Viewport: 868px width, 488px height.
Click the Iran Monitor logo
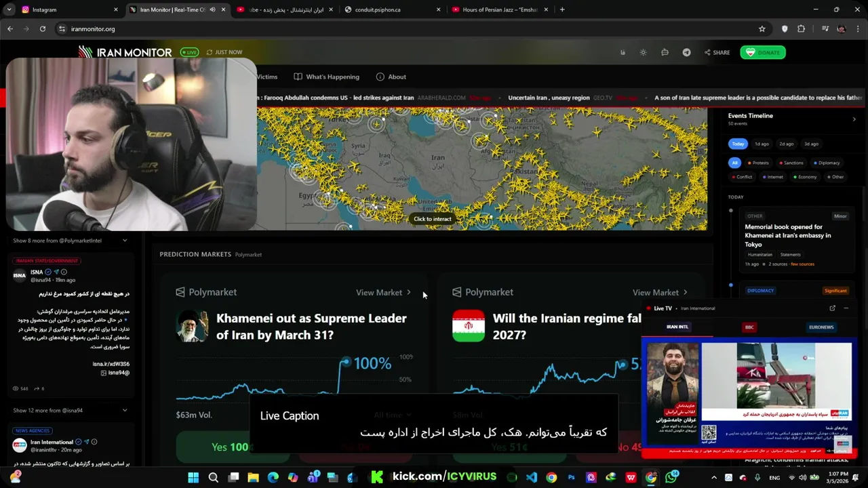[125, 52]
